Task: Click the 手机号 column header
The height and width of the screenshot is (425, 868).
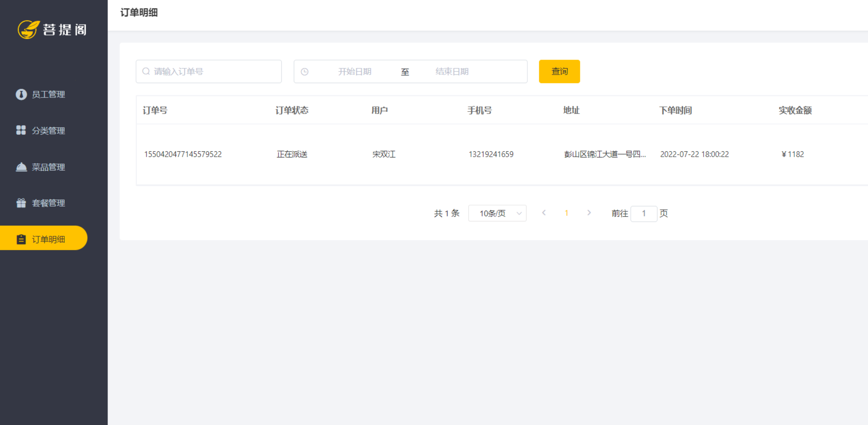Action: coord(479,110)
